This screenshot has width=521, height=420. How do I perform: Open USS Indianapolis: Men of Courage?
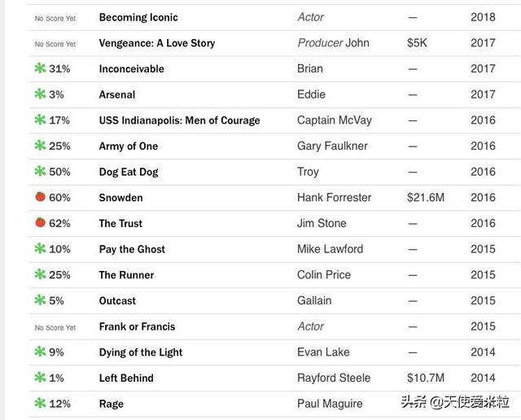pos(179,120)
